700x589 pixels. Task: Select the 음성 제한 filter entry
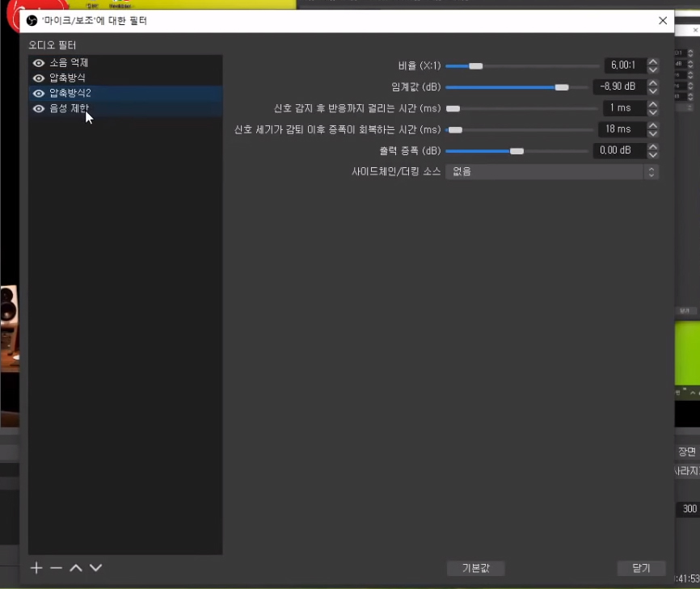70,108
